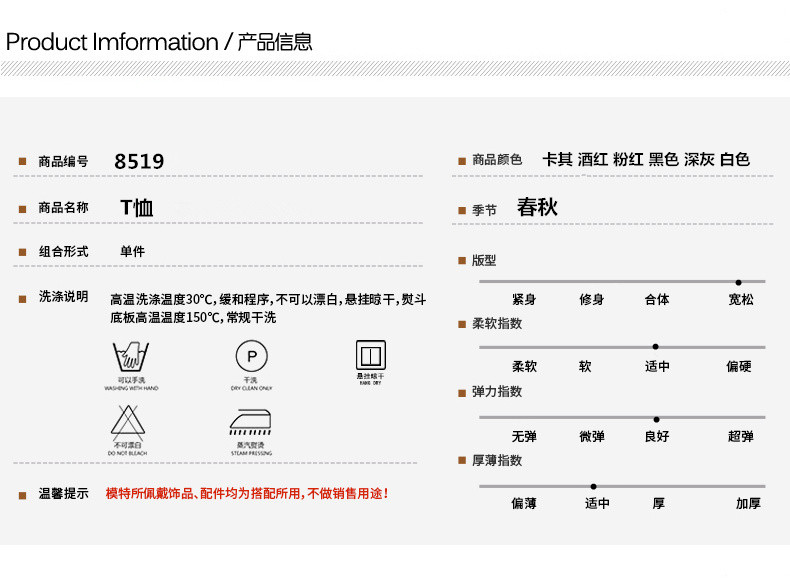The width and height of the screenshot is (790, 584).
Task: Click the 单件 combination value
Action: click(133, 251)
